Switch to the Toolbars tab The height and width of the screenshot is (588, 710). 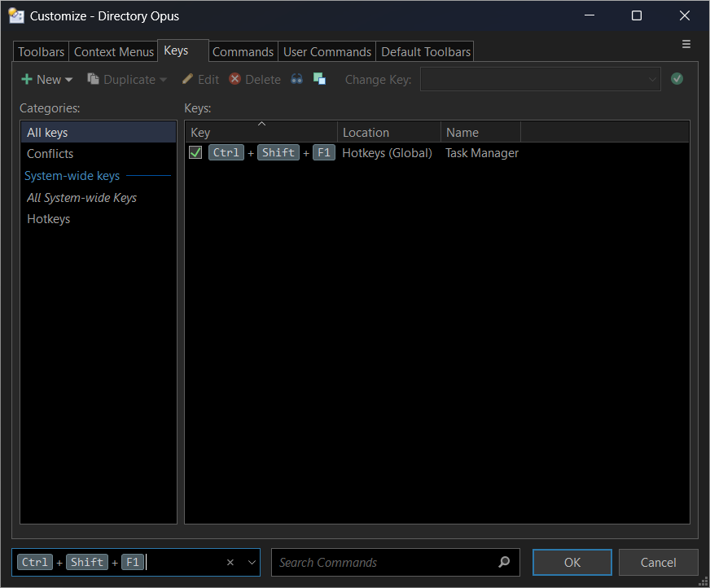pos(41,51)
